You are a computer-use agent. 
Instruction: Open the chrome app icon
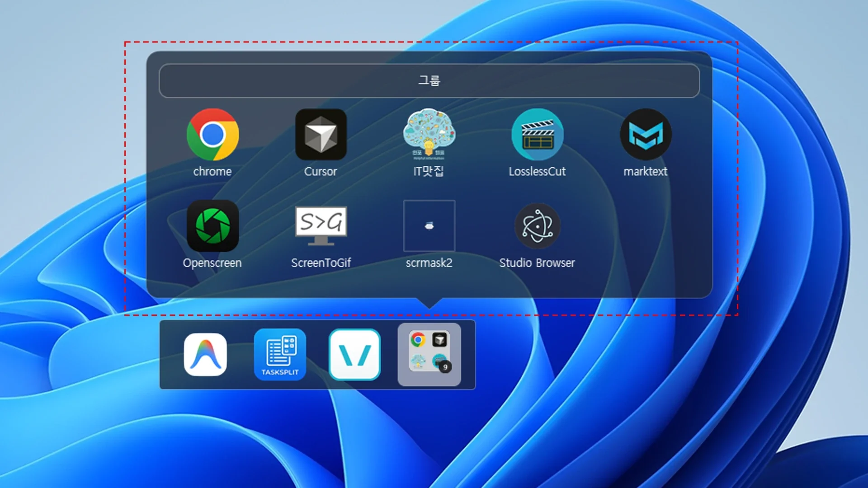tap(212, 135)
